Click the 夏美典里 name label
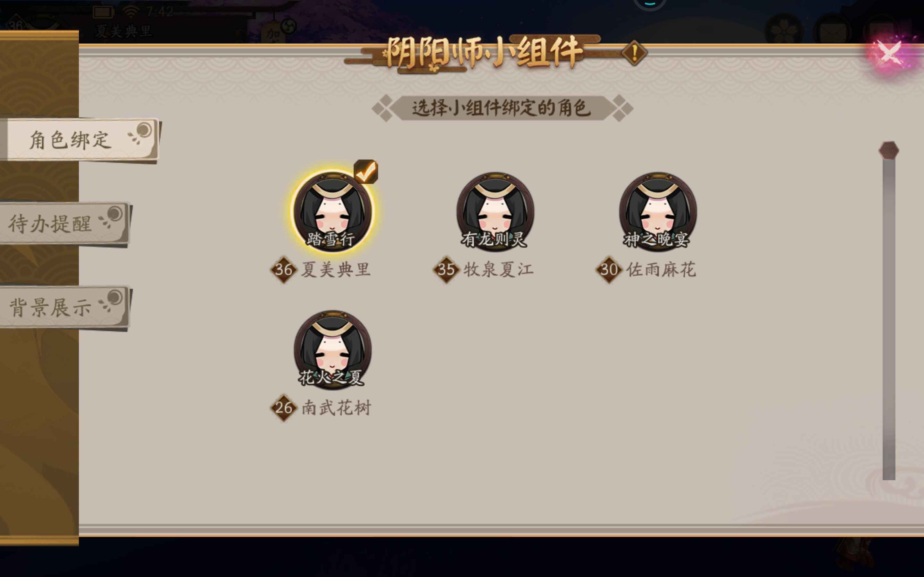The width and height of the screenshot is (924, 577). click(x=336, y=269)
